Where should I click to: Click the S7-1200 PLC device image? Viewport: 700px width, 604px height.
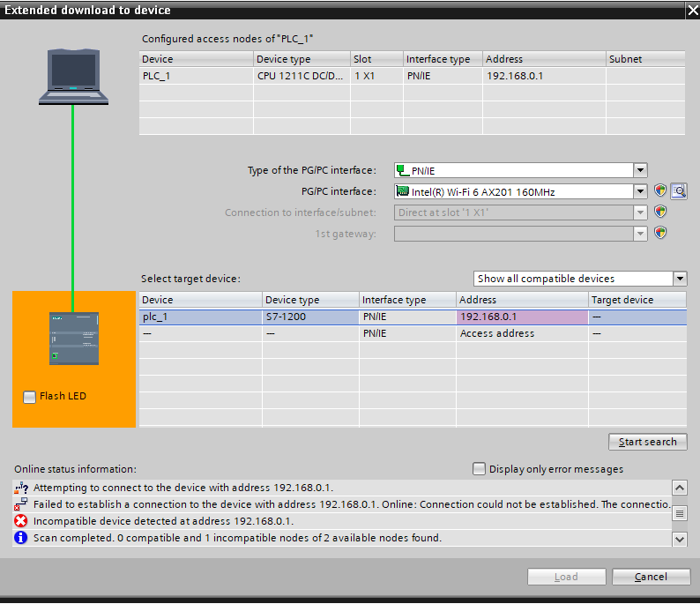pos(74,339)
